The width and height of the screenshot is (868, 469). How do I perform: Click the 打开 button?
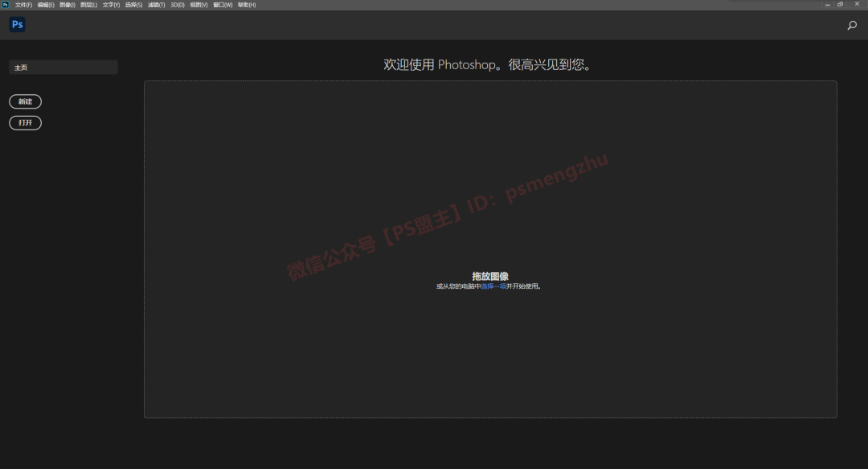tap(26, 122)
